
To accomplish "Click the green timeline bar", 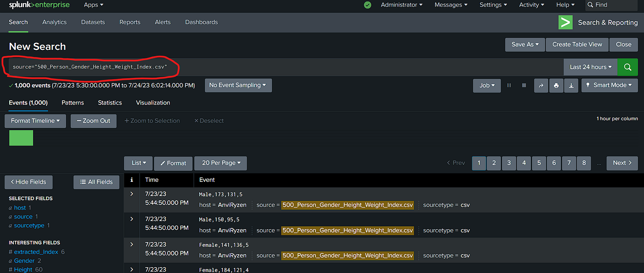I will pos(21,138).
